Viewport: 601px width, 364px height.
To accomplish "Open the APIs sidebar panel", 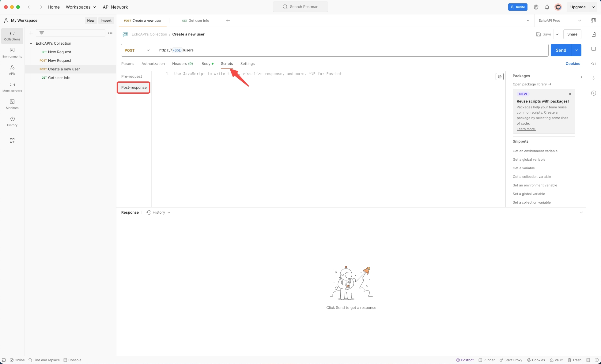I will (12, 70).
